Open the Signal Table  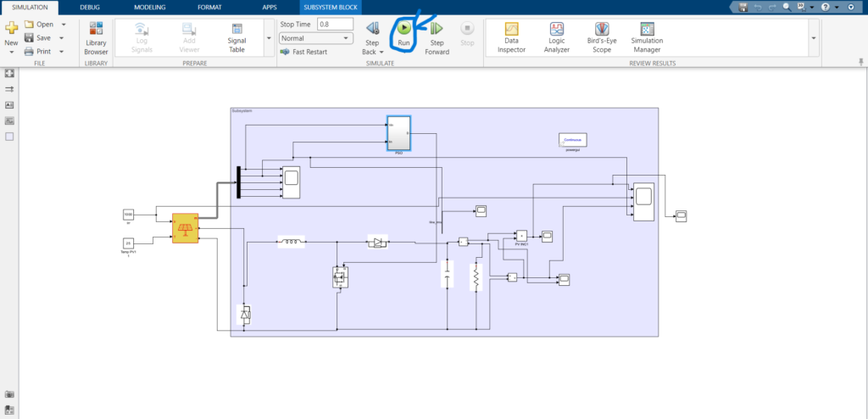(237, 37)
